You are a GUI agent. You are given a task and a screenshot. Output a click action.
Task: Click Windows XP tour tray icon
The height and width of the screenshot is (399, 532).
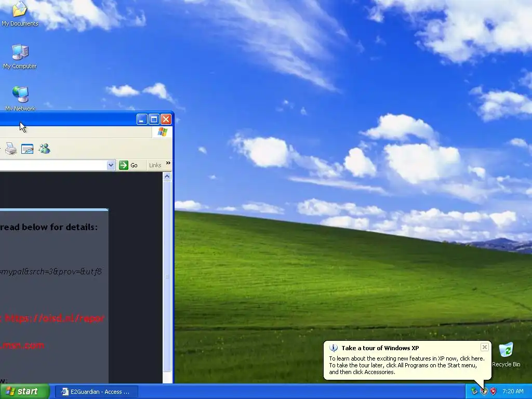click(484, 391)
